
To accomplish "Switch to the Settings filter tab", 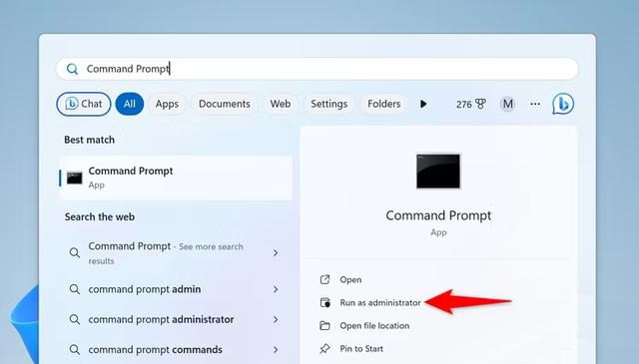I will 328,104.
